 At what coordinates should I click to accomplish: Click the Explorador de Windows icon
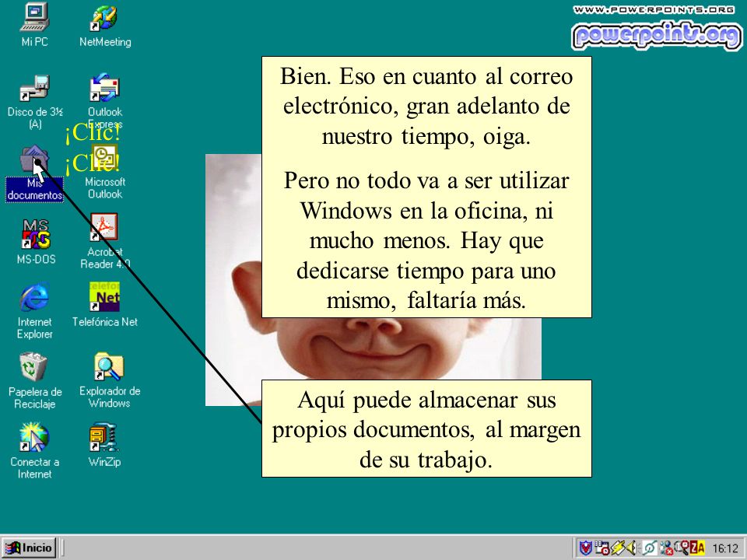[x=109, y=366]
